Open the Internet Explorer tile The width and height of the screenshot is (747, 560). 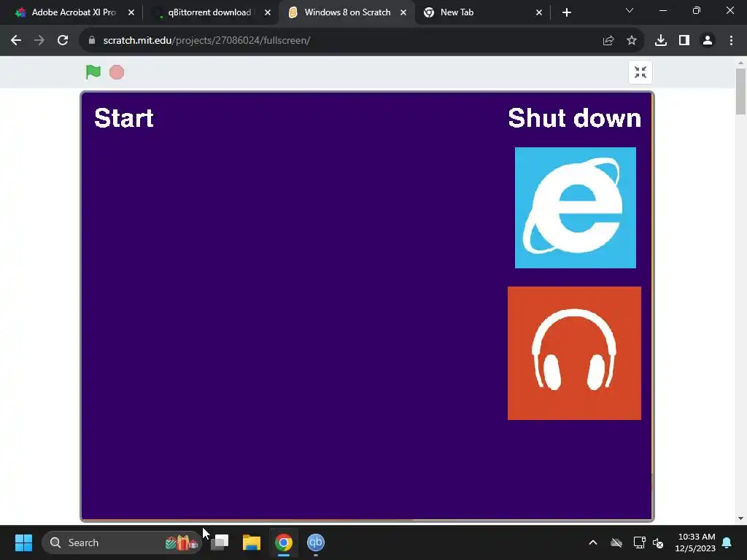(575, 208)
